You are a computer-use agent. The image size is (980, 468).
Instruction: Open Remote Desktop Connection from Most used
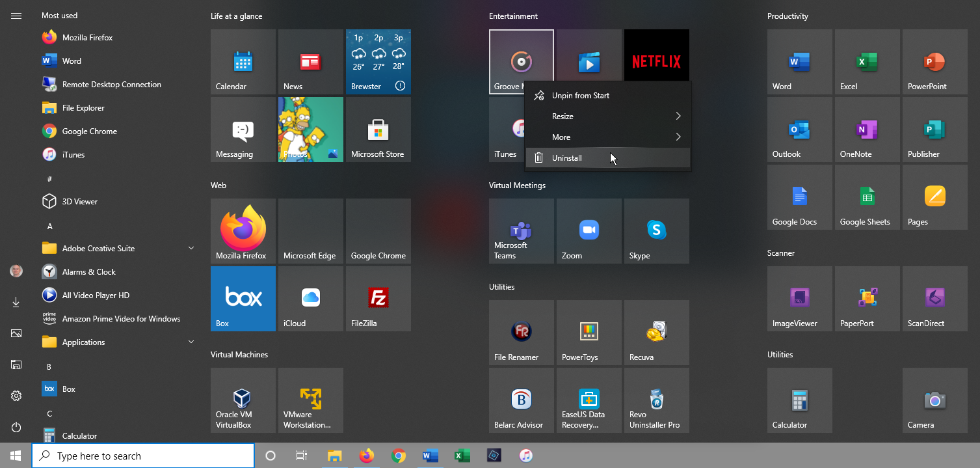coord(118,85)
